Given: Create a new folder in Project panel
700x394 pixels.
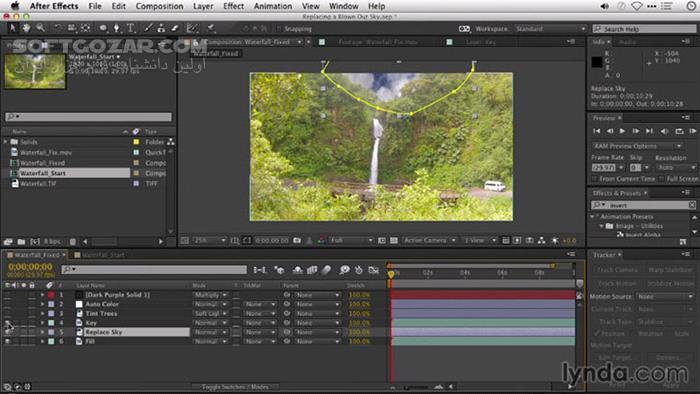Looking at the screenshot, I should pyautogui.click(x=21, y=241).
